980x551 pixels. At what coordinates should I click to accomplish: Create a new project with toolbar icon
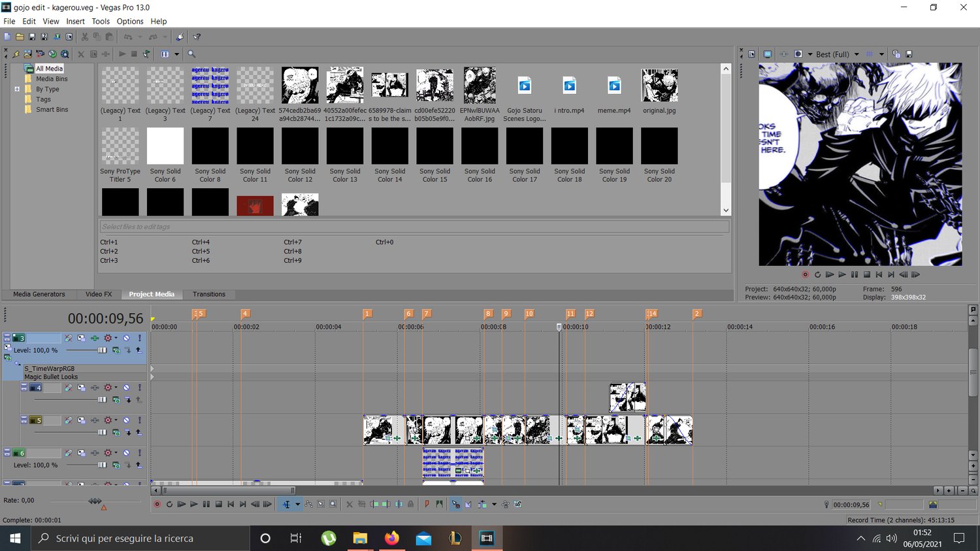[x=7, y=37]
